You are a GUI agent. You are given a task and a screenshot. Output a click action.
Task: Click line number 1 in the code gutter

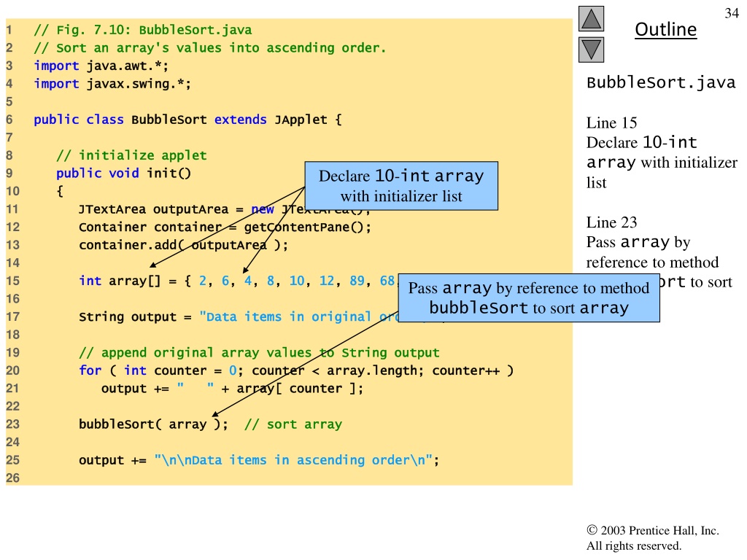[x=9, y=30]
